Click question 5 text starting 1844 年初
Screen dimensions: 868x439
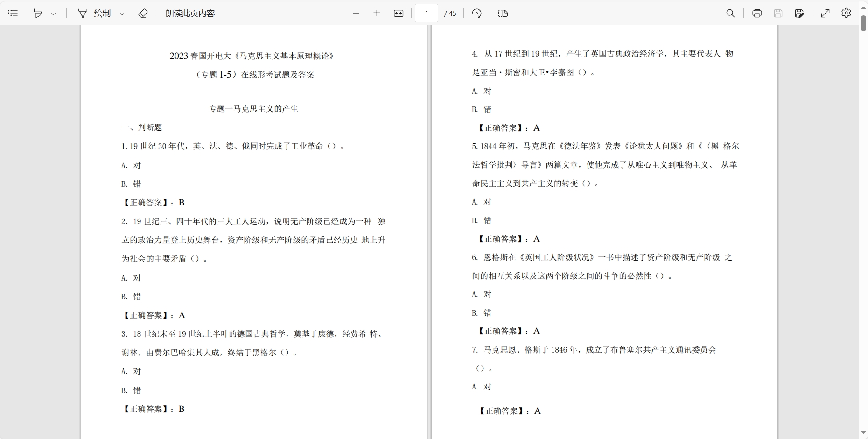click(606, 165)
